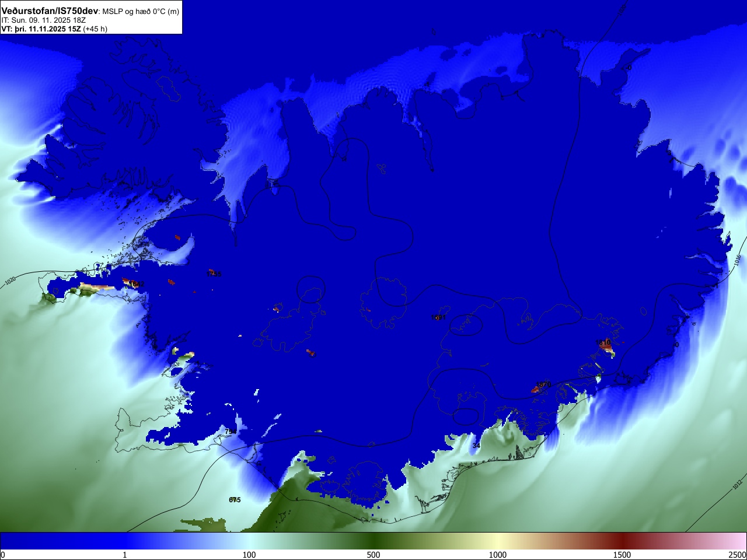The height and width of the screenshot is (560, 747).
Task: Click the 34 height value label
Action: [x=476, y=446]
